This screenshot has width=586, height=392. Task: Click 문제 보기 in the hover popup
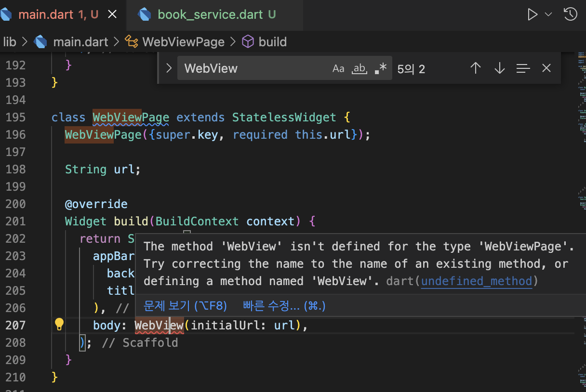185,306
